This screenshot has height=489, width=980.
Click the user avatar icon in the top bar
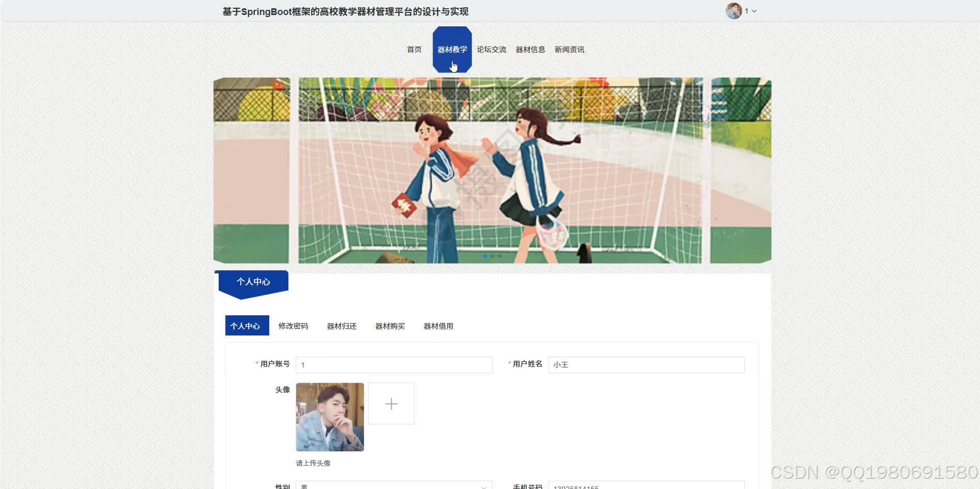(x=733, y=10)
